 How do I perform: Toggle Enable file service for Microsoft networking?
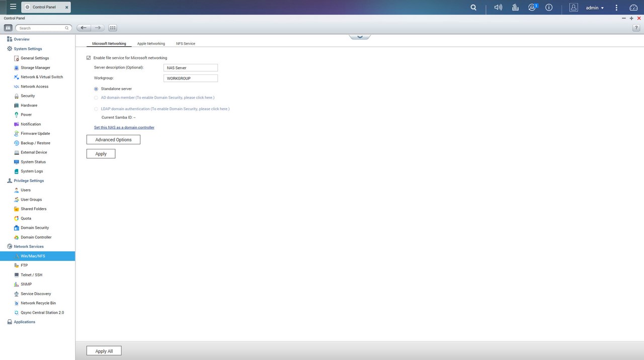pyautogui.click(x=89, y=58)
